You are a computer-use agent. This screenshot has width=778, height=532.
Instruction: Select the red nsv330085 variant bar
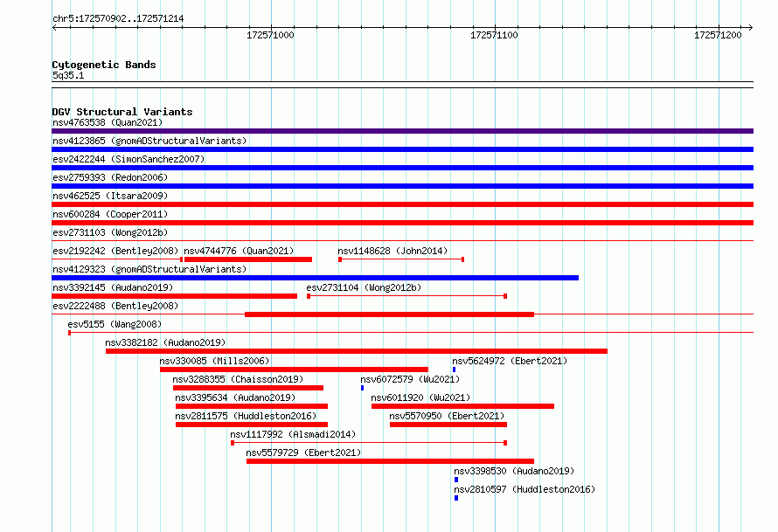point(294,370)
